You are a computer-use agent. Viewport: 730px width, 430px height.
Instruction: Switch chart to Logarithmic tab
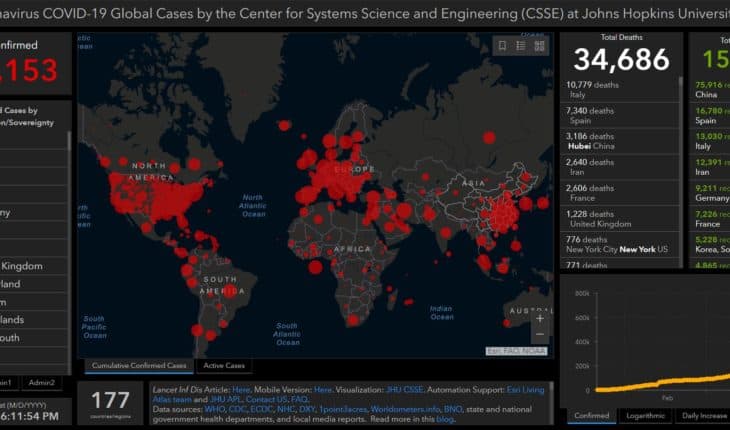coord(645,416)
